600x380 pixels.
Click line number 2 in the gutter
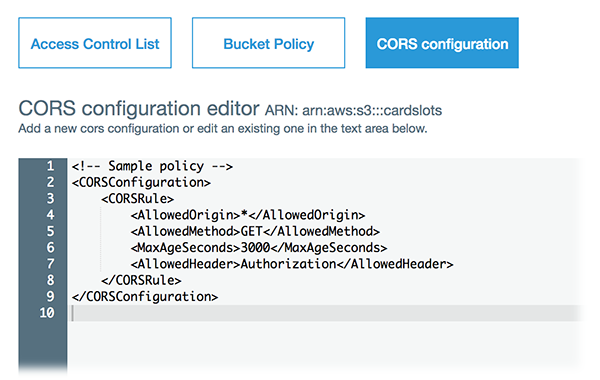tap(50, 182)
